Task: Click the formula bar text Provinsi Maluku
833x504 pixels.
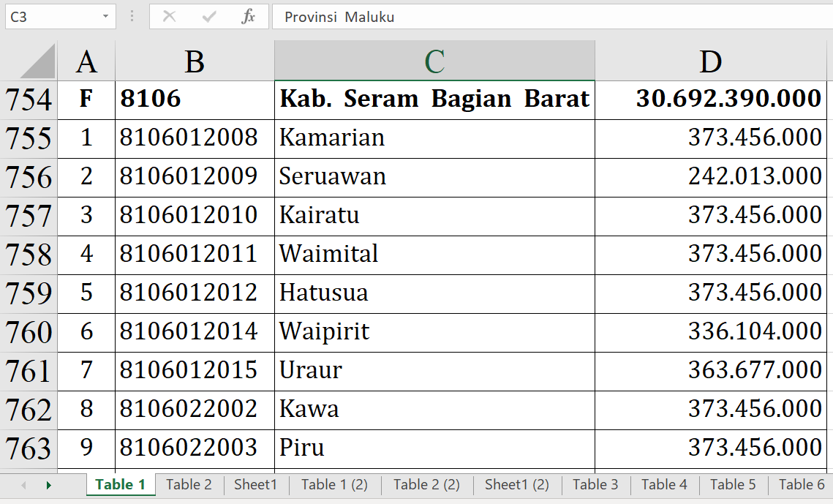Action: click(339, 17)
